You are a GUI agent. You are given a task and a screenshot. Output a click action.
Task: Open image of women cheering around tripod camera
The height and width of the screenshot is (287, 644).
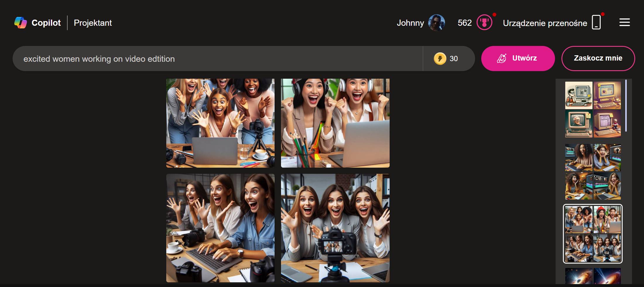220,123
